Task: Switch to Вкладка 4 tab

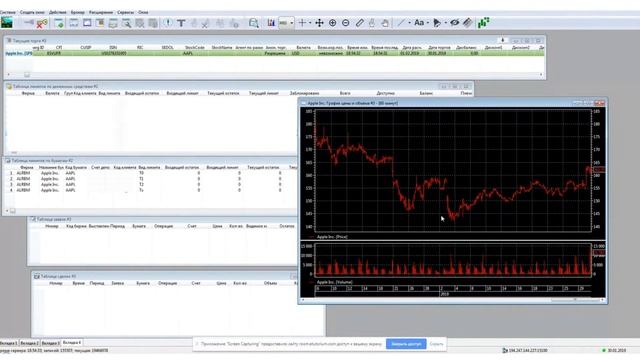Action: point(72,343)
